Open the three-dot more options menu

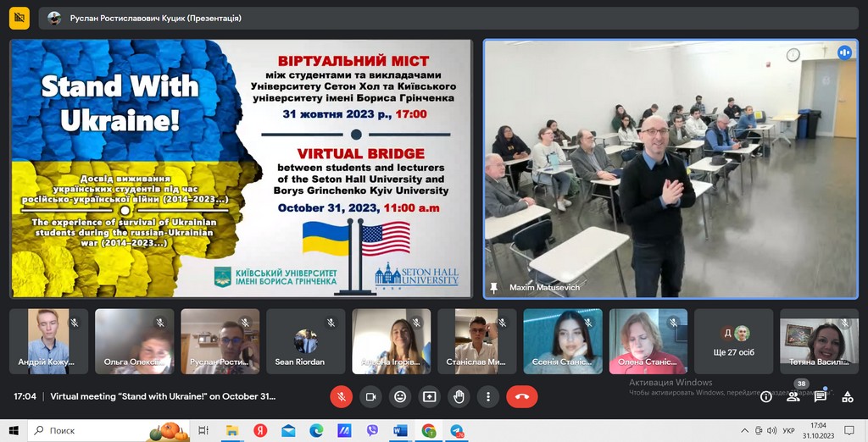[x=487, y=396]
